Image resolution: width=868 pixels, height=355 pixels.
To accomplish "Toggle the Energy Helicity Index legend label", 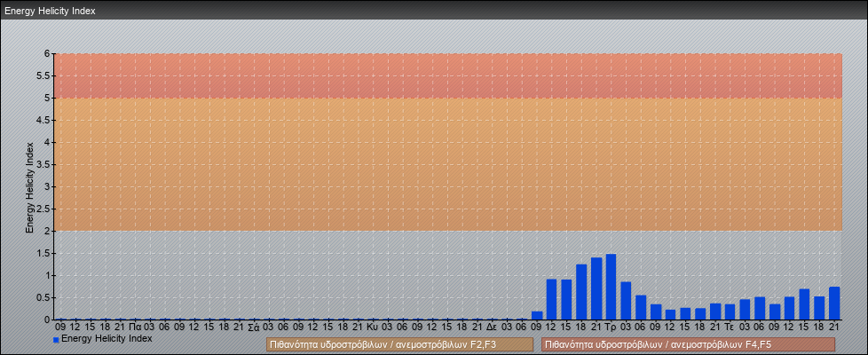I will pos(107,339).
